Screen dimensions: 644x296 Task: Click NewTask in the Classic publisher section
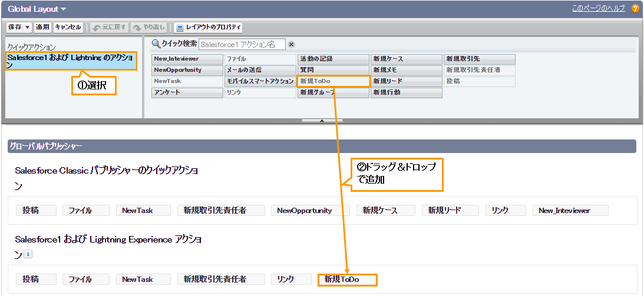[x=143, y=210]
